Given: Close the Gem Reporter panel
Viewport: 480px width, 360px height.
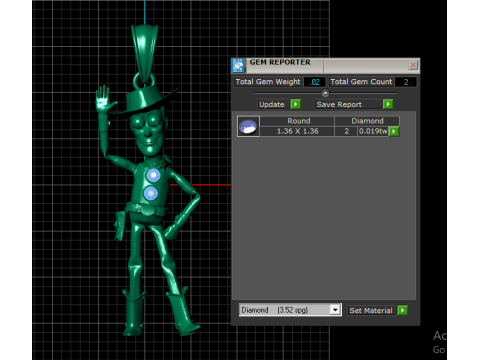Looking at the screenshot, I should 413,65.
